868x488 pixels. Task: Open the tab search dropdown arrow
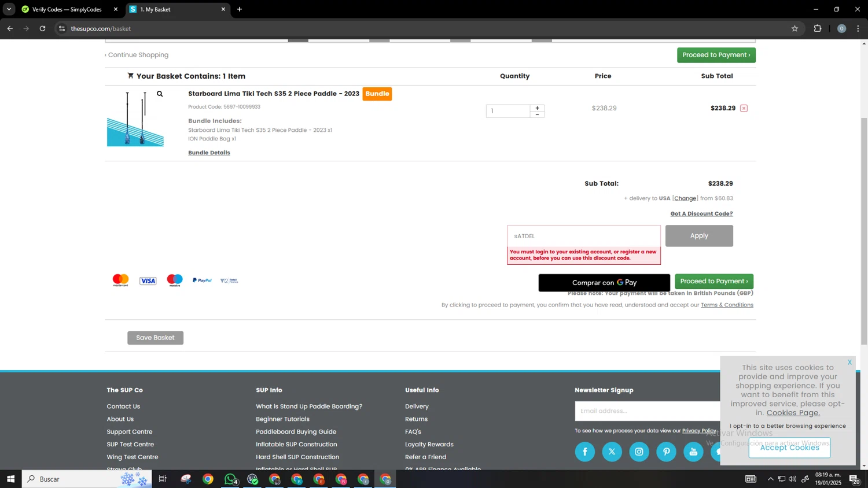tap(9, 9)
